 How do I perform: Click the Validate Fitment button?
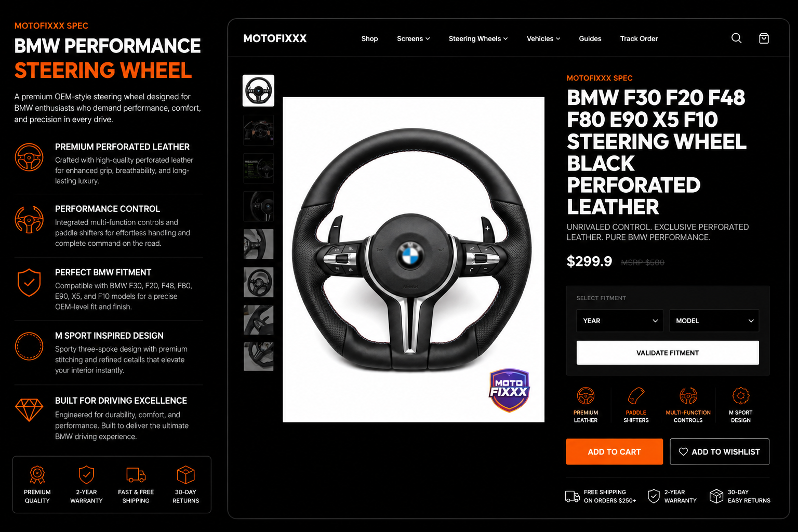point(668,353)
